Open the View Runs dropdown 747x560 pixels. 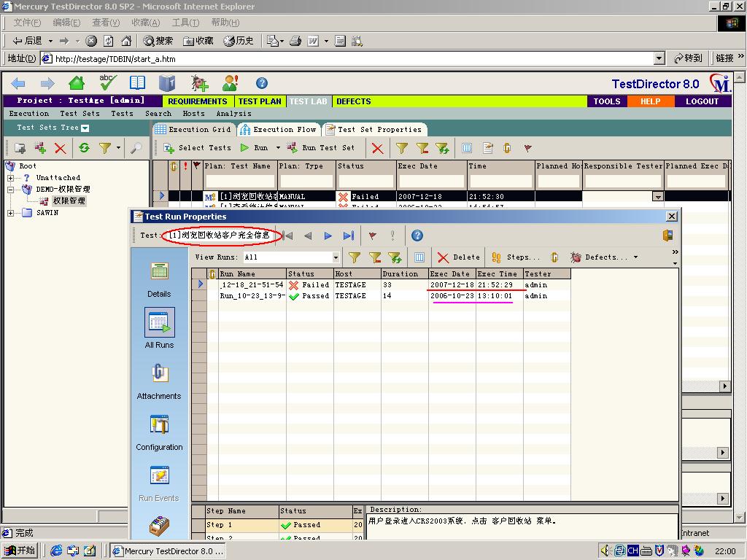click(335, 257)
